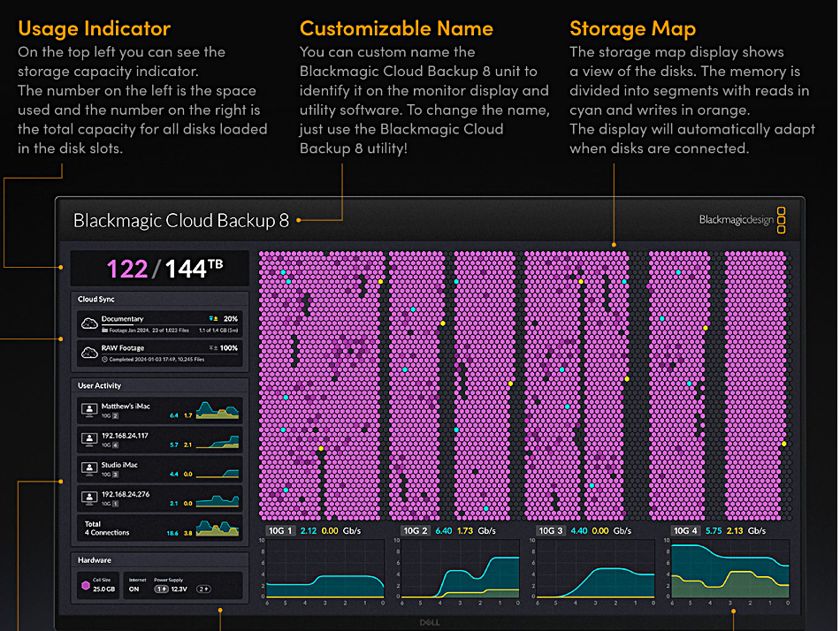
Task: Click the port 4 badge under 192.168.24.117
Action: tap(115, 445)
